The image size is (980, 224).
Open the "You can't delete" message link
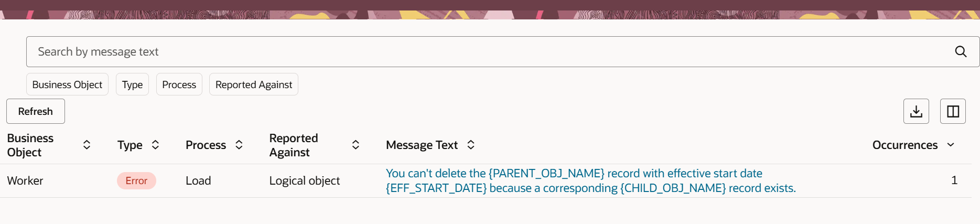[591, 180]
